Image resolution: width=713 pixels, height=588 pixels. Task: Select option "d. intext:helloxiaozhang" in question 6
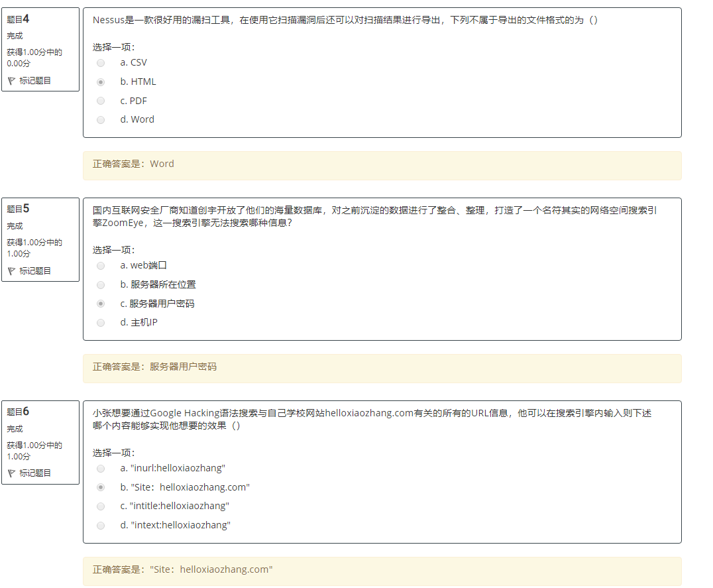point(100,525)
